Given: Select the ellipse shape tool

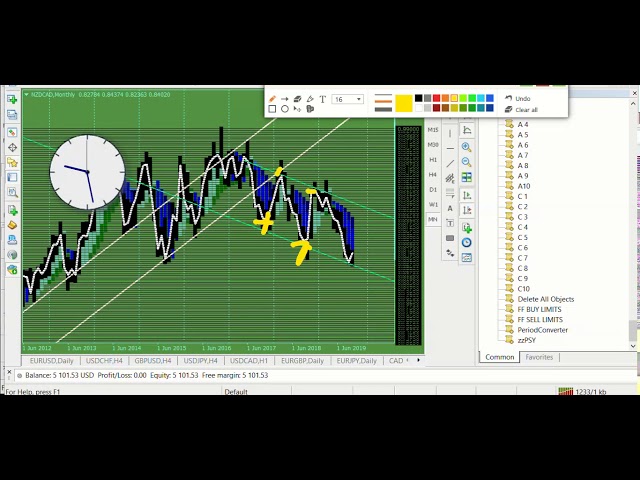Looking at the screenshot, I should click(x=285, y=109).
